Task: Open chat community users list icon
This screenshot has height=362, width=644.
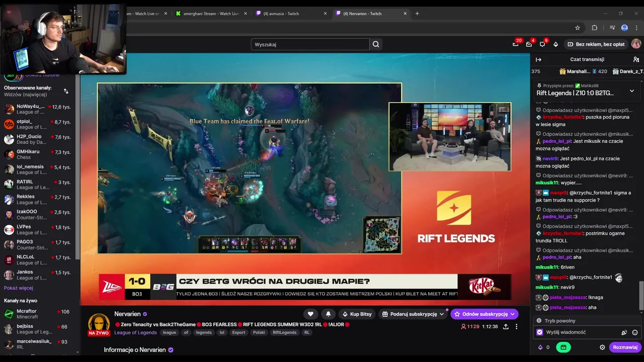Action: pyautogui.click(x=636, y=59)
